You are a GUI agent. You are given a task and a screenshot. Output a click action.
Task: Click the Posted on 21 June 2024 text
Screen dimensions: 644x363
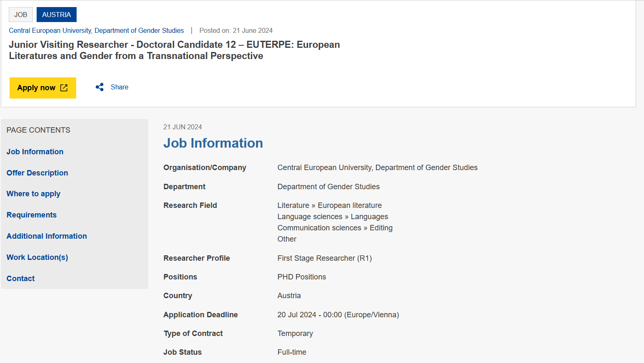(236, 31)
